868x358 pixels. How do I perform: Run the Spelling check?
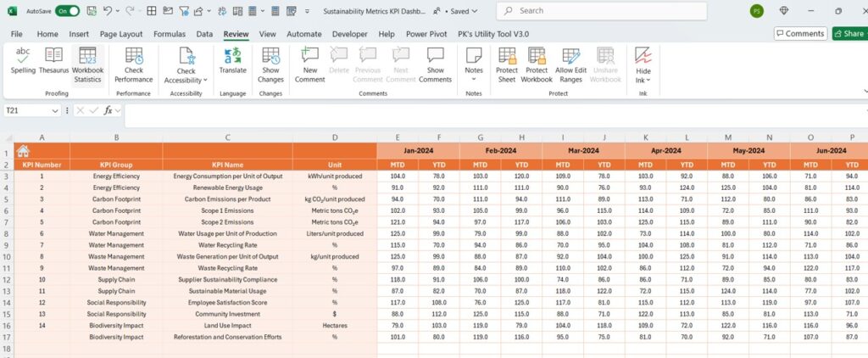click(x=23, y=61)
